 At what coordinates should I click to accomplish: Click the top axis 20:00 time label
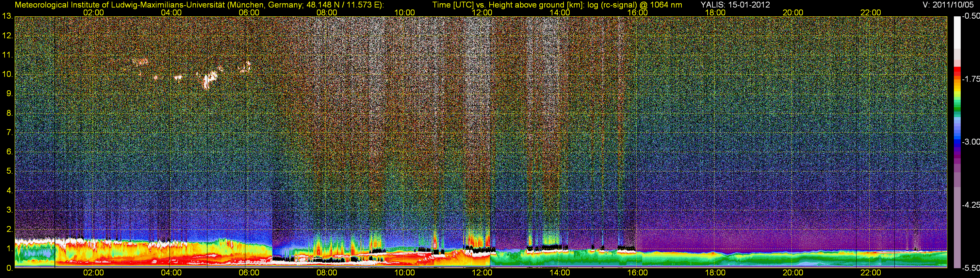click(x=793, y=12)
